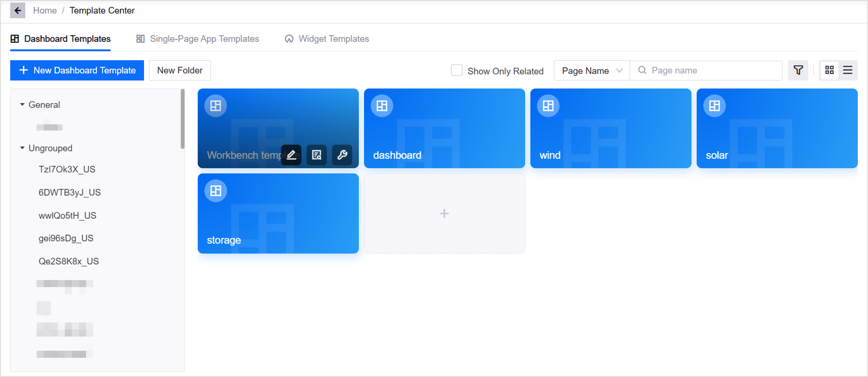The image size is (868, 377).
Task: Click the back arrow icon
Action: 18,10
